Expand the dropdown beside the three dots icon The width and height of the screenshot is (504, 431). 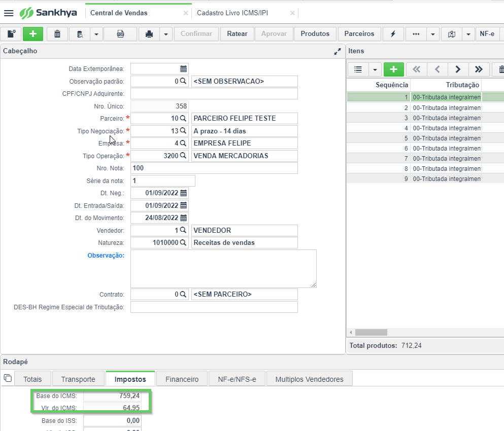[433, 34]
